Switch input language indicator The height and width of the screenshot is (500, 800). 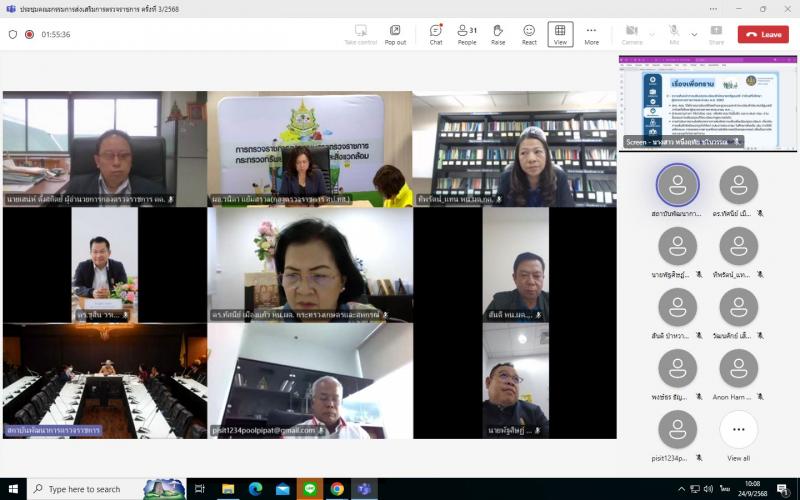[725, 489]
